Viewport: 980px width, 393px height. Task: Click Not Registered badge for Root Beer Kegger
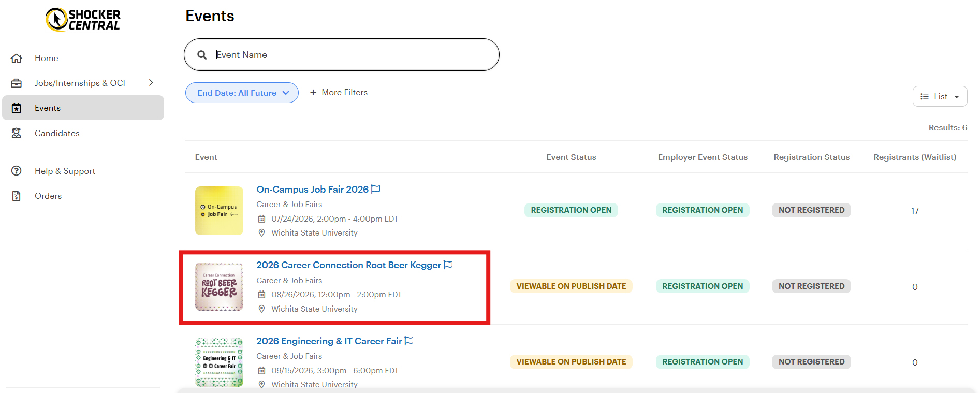pos(811,286)
